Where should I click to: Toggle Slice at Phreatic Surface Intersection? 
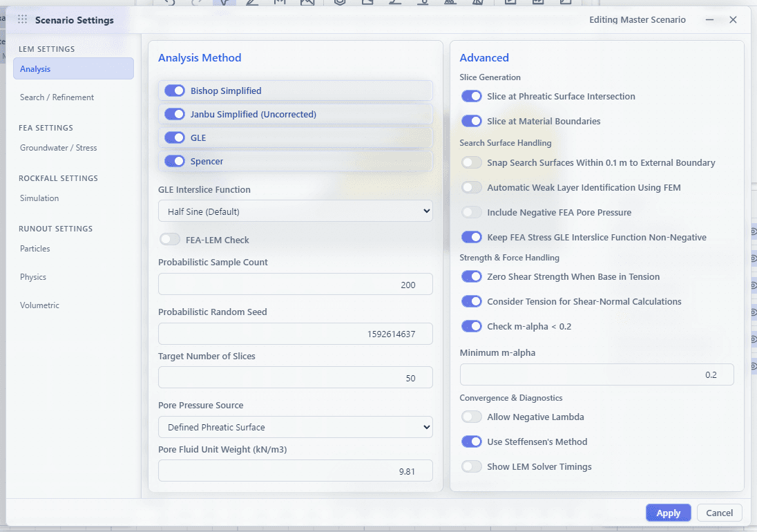click(x=471, y=96)
